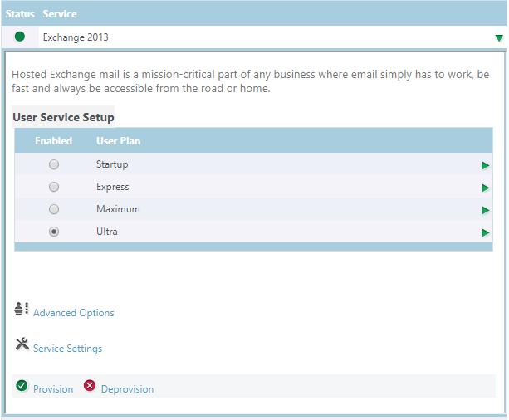Expand the Startup plan details arrow

click(x=485, y=165)
